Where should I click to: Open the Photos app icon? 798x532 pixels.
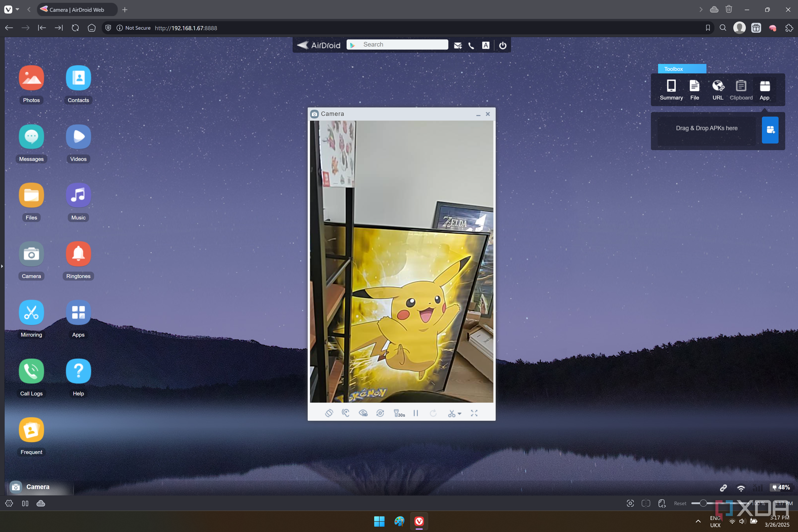31,78
